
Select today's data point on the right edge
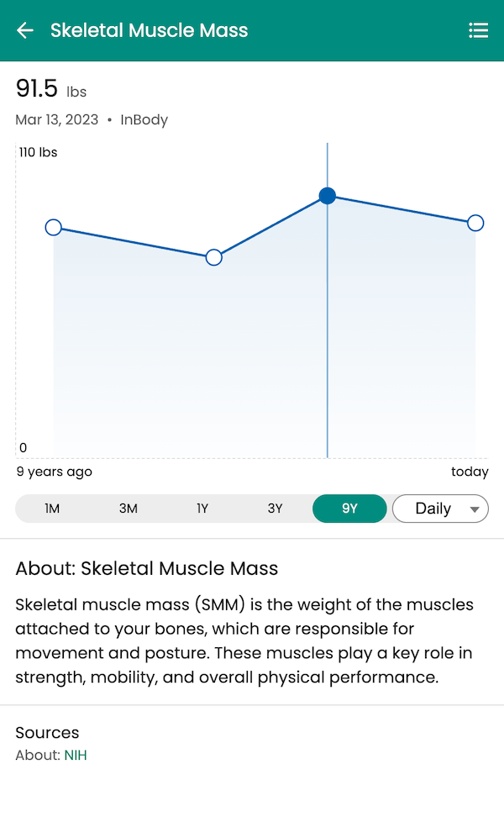475,223
